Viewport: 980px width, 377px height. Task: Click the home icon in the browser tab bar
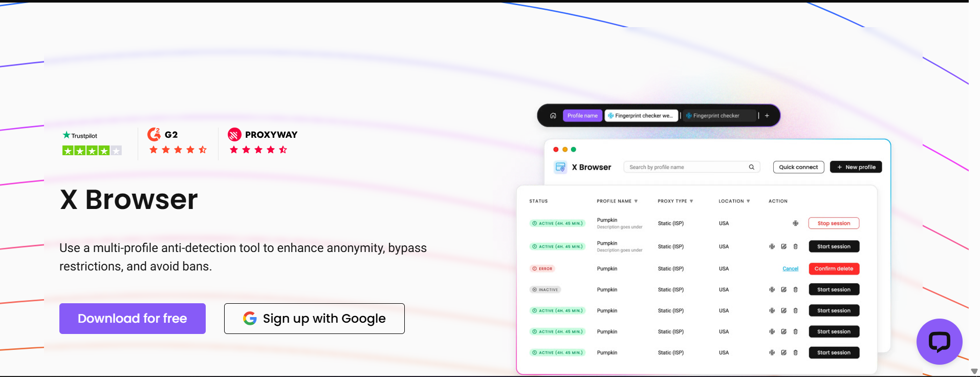pos(553,115)
